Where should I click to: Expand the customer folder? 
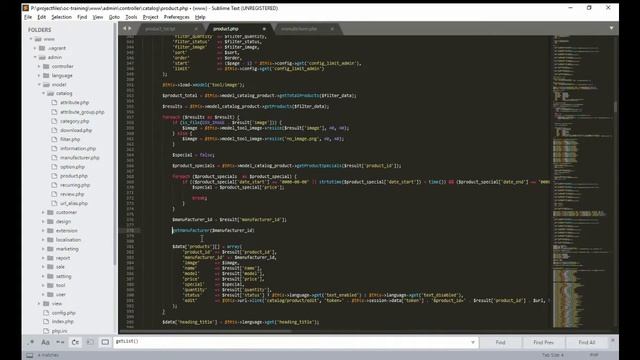(43, 212)
